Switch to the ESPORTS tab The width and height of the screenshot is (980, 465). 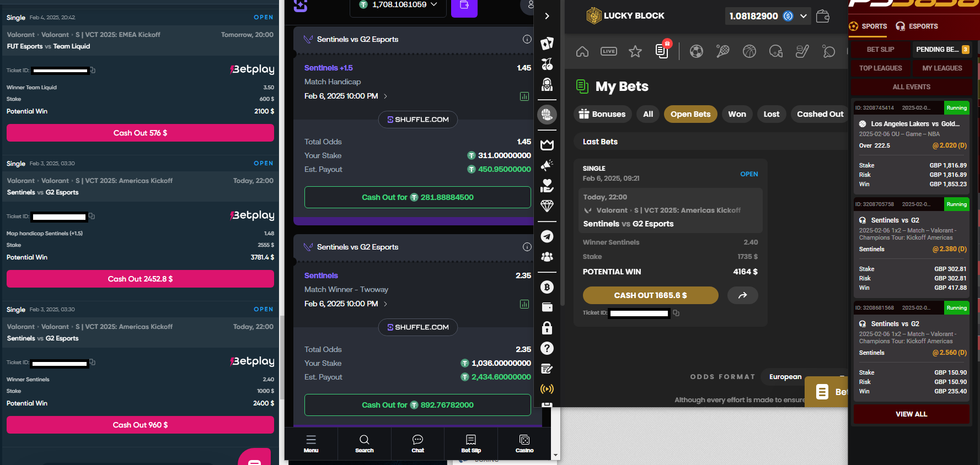point(917,26)
